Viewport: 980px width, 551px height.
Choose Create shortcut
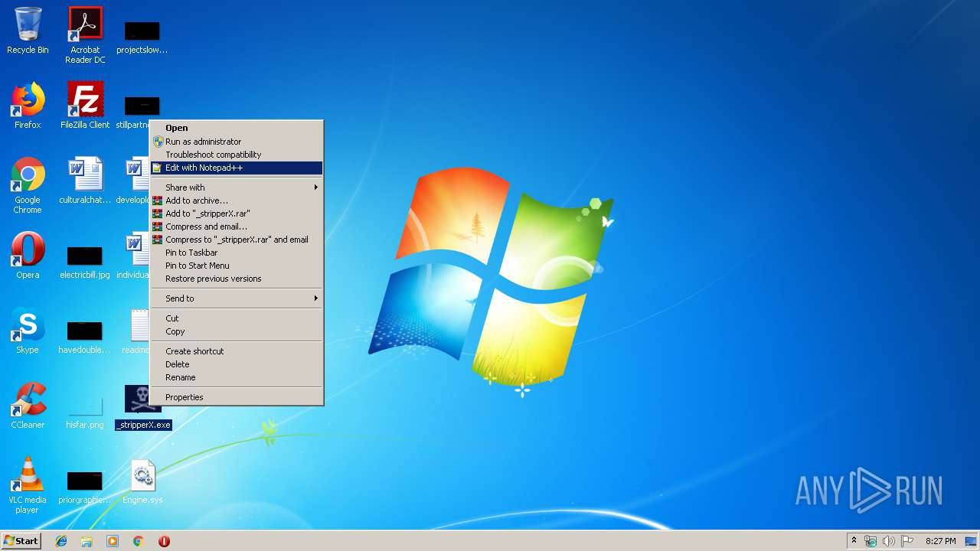coord(236,351)
